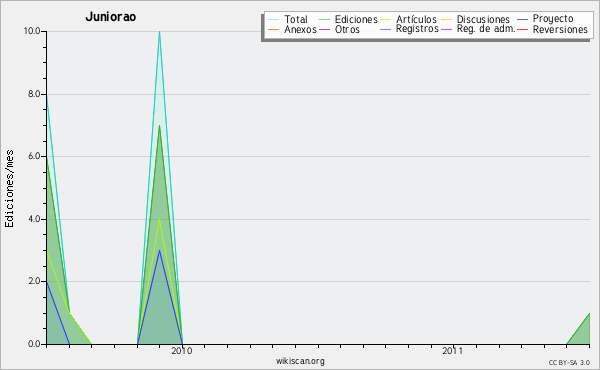Click the Total cyan line swatch
600x370 pixels.
tap(274, 20)
